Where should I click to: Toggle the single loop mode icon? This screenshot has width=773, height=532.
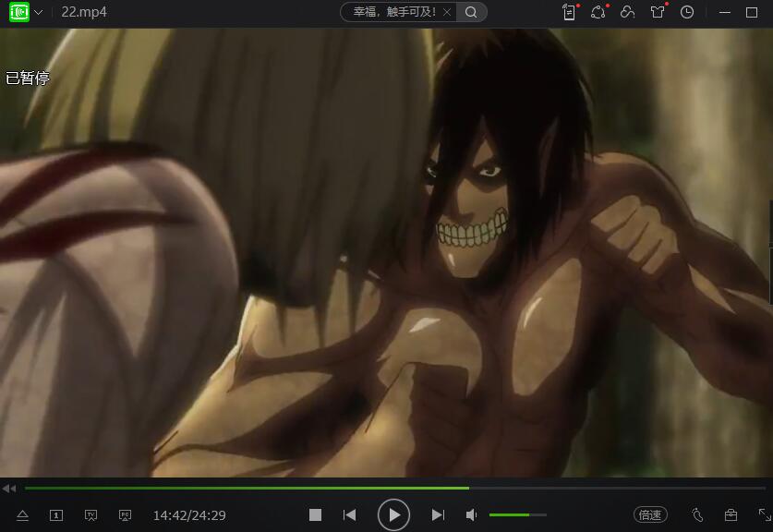point(56,515)
